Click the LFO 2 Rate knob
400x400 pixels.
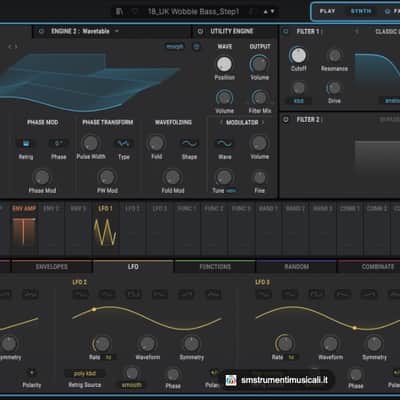[101, 343]
